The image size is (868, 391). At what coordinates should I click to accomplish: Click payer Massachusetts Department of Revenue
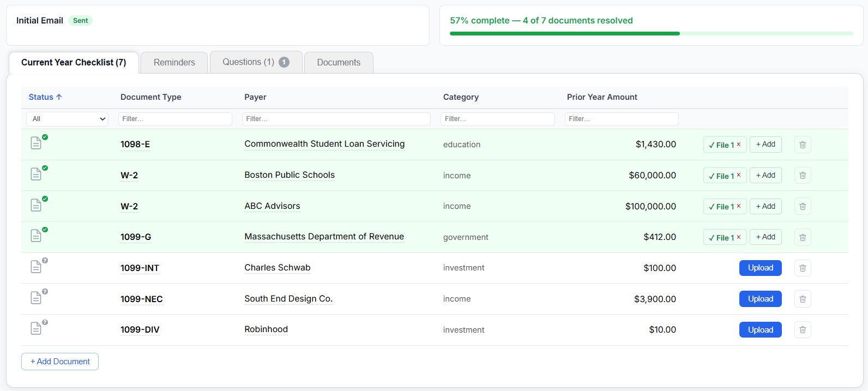click(324, 237)
